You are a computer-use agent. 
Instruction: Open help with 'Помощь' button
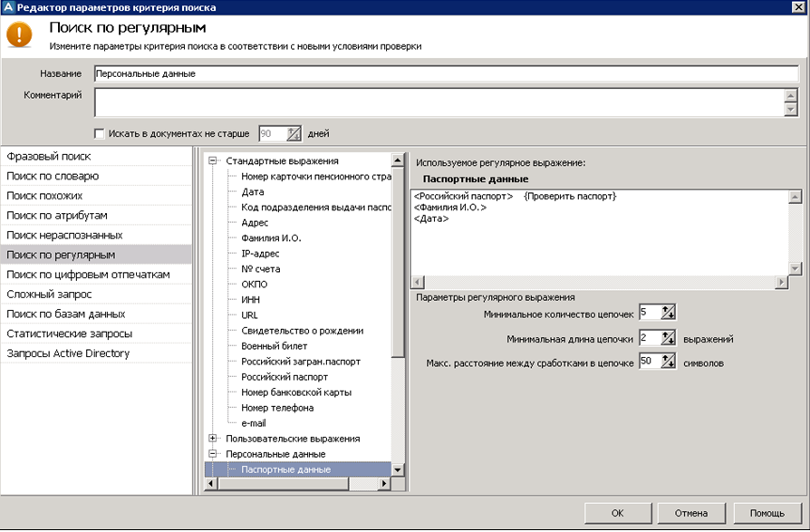(x=767, y=513)
